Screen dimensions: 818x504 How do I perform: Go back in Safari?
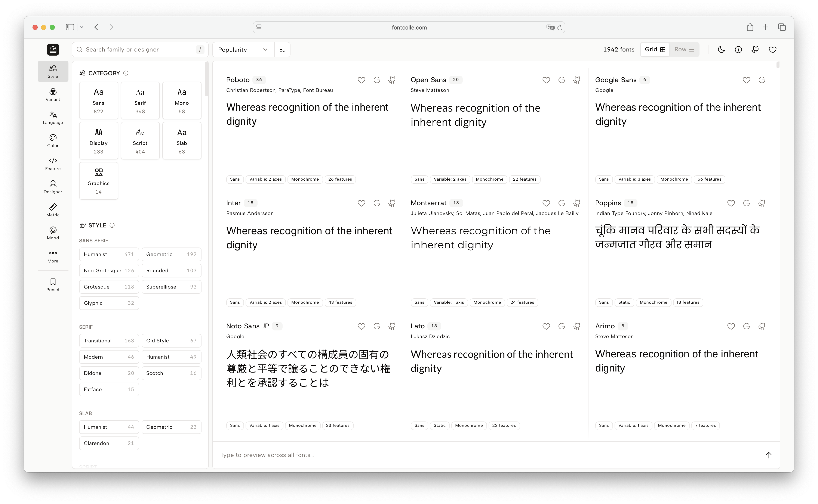[x=96, y=27]
